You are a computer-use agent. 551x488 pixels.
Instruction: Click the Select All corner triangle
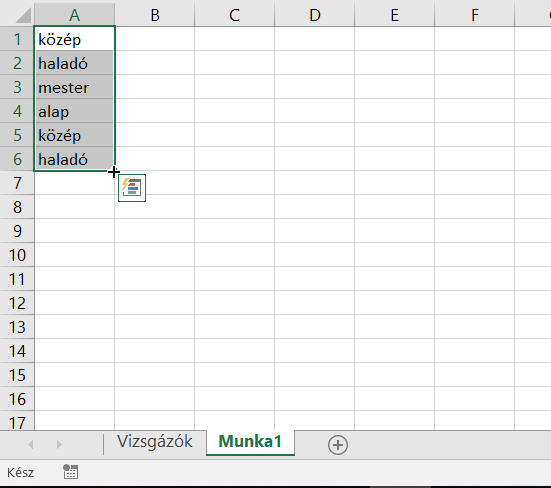coord(23,16)
